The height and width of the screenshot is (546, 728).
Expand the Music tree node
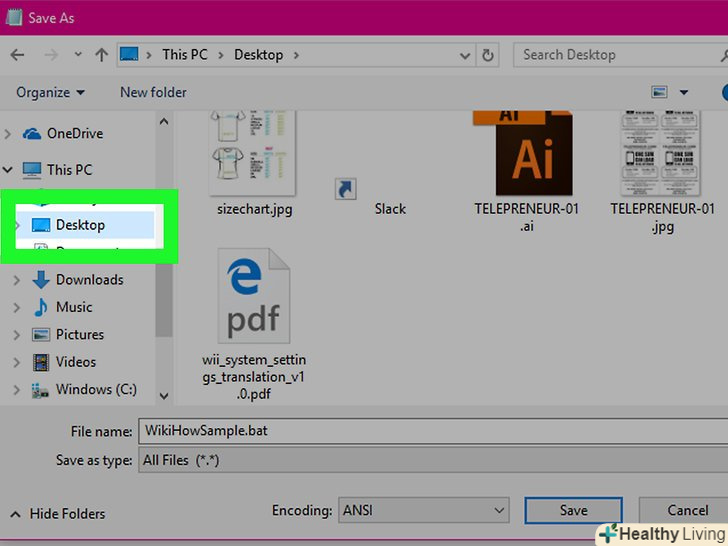click(17, 307)
